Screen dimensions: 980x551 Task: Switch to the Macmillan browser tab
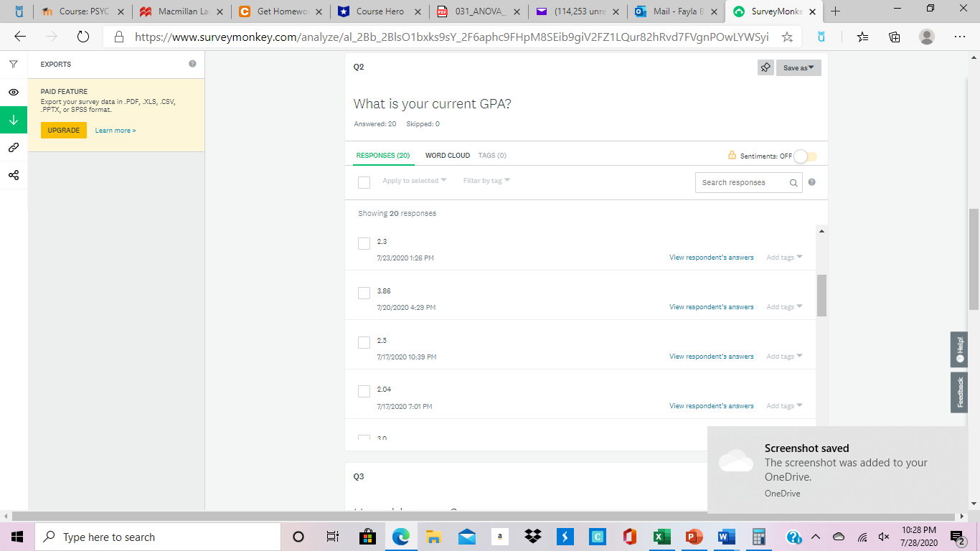coord(181,11)
